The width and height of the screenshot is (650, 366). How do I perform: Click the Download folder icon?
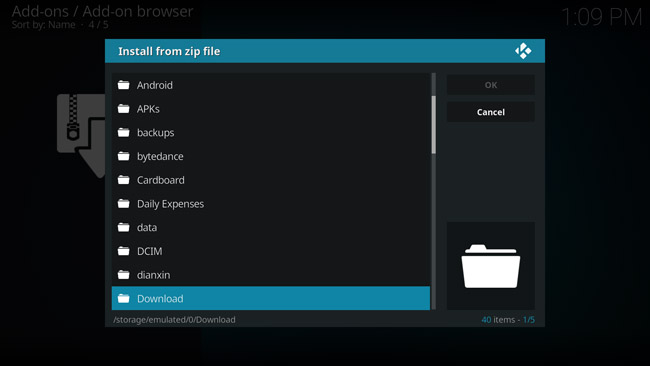(124, 298)
